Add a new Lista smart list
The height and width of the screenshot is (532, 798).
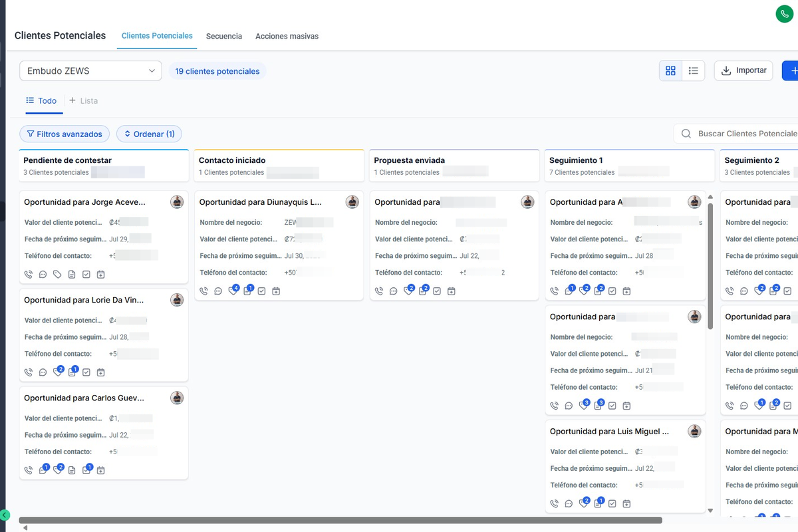83,100
